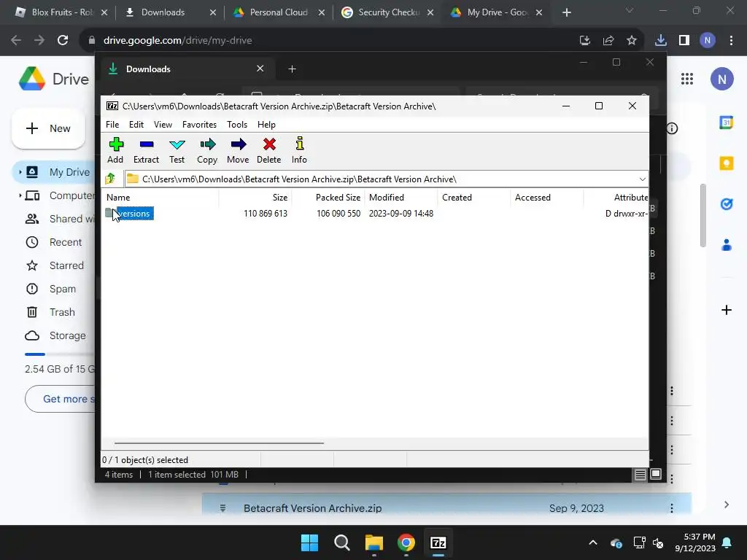Switch to the Personal Cloud tab
The height and width of the screenshot is (560, 747).
pyautogui.click(x=279, y=12)
